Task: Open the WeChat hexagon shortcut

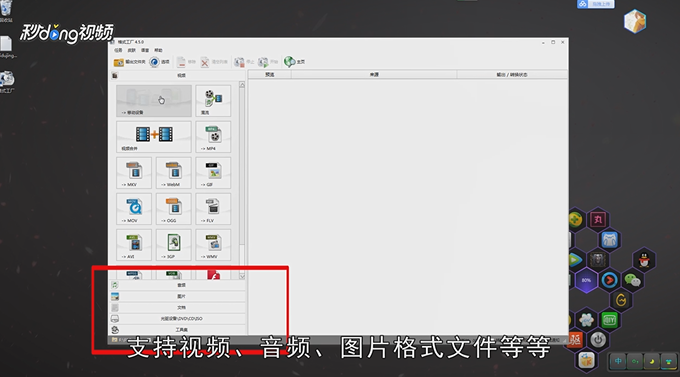Action: [x=632, y=280]
